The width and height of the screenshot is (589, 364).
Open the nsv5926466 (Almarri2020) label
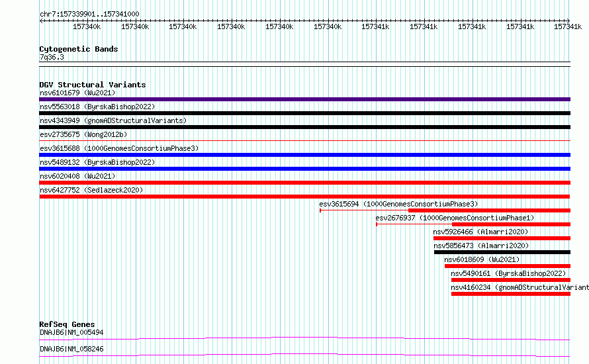480,232
